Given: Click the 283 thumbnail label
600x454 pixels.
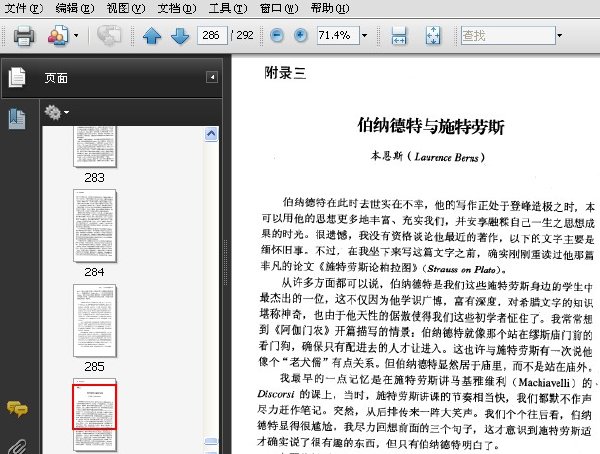Looking at the screenshot, I should (x=95, y=178).
